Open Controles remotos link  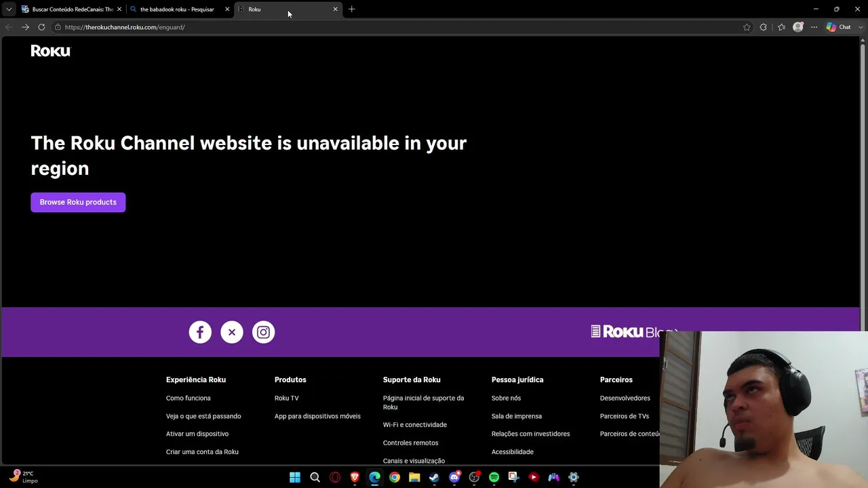click(x=411, y=443)
